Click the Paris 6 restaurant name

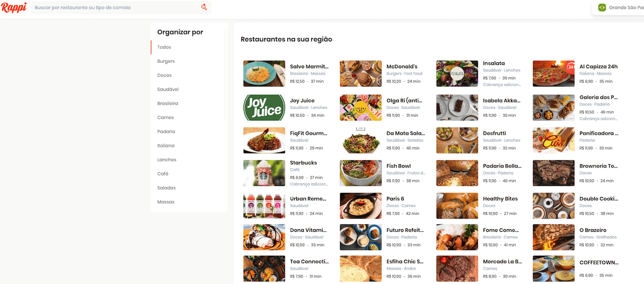pos(395,199)
